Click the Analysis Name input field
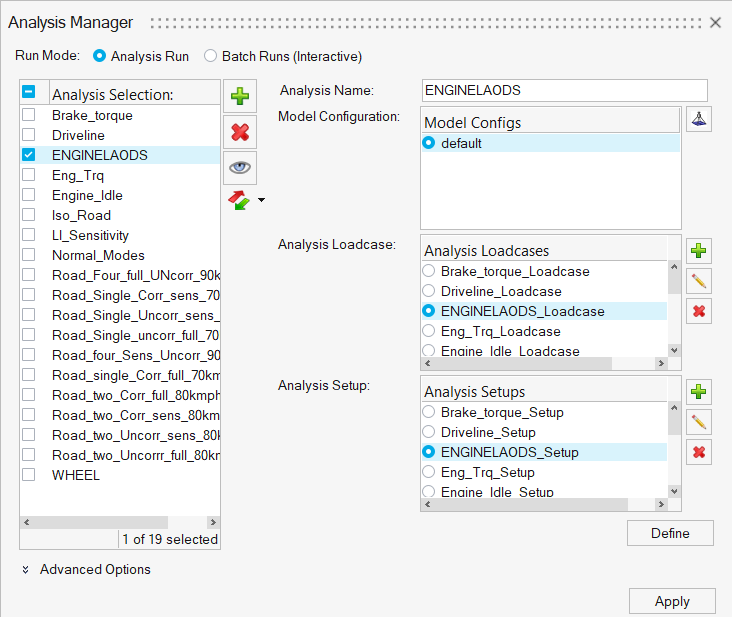Viewport: 732px width, 617px height. [564, 90]
